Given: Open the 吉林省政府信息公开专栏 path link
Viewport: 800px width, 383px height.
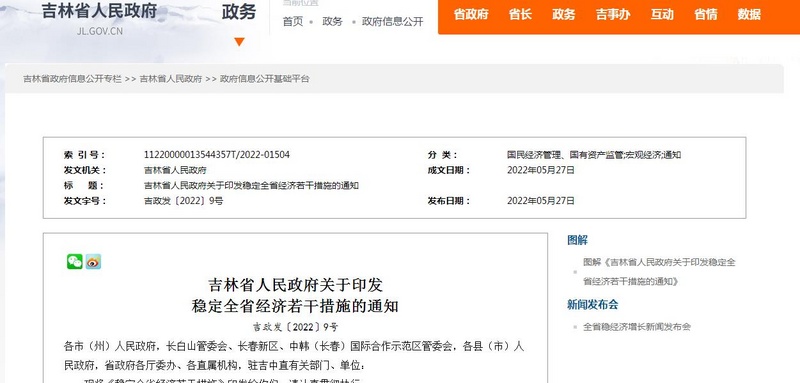Looking at the screenshot, I should (72, 79).
